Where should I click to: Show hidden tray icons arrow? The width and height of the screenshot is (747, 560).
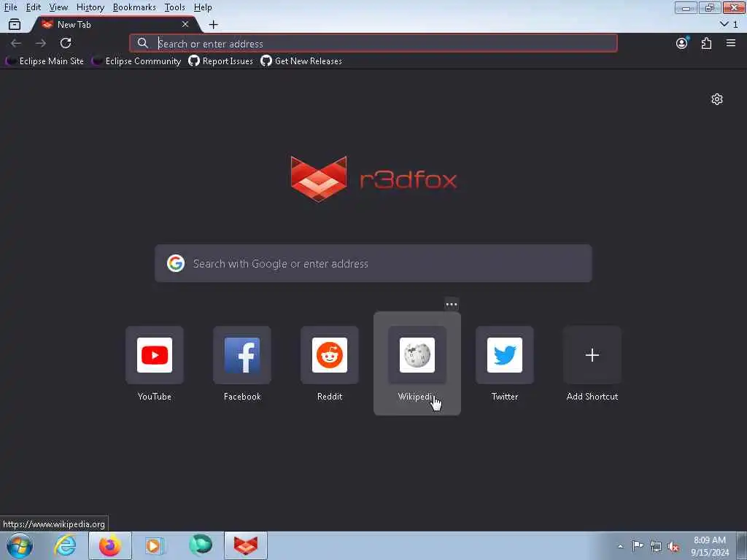[x=620, y=546]
